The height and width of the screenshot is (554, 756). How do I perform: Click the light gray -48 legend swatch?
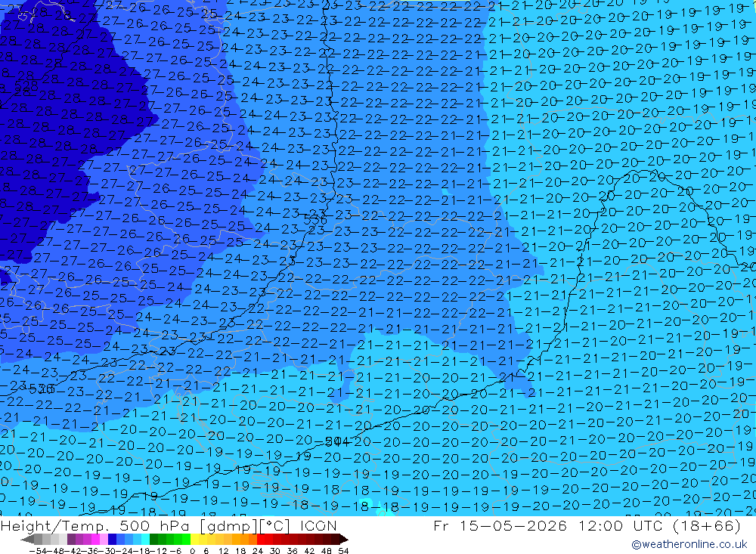(x=54, y=540)
